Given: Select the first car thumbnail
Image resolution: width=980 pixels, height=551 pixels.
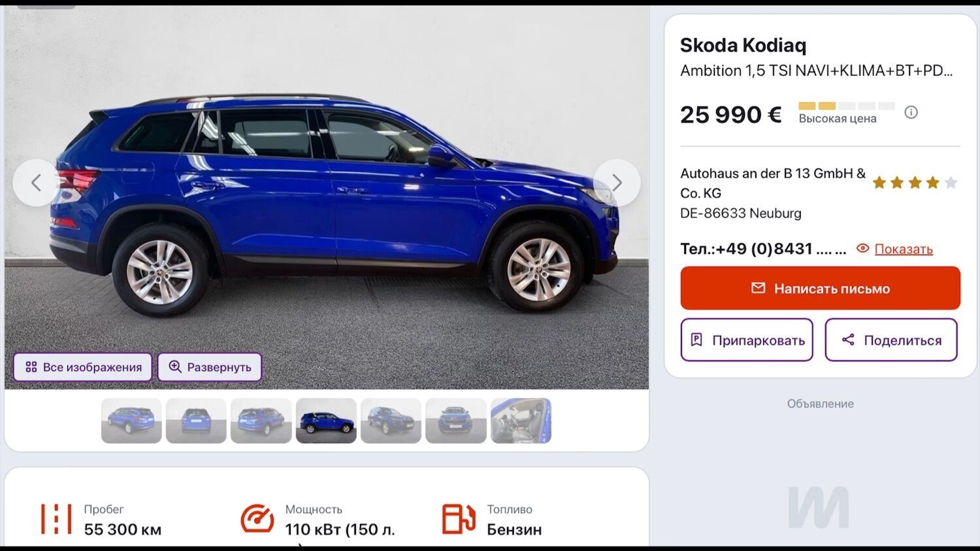Looking at the screenshot, I should tap(131, 421).
